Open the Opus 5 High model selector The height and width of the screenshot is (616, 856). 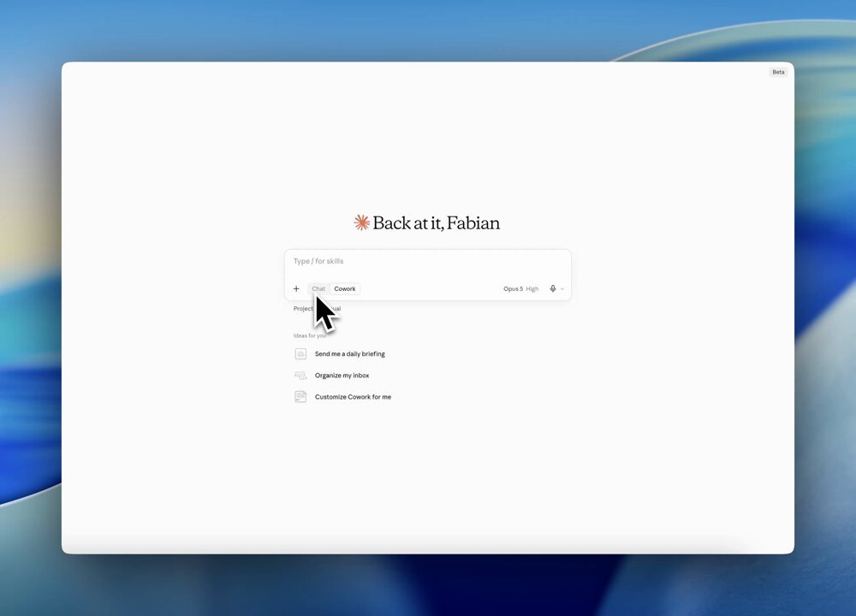click(x=520, y=288)
